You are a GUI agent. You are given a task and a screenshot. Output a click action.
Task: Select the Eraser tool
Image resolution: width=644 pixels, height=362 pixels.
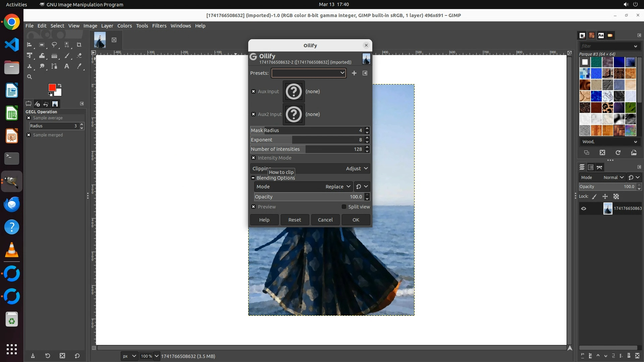pyautogui.click(x=79, y=56)
